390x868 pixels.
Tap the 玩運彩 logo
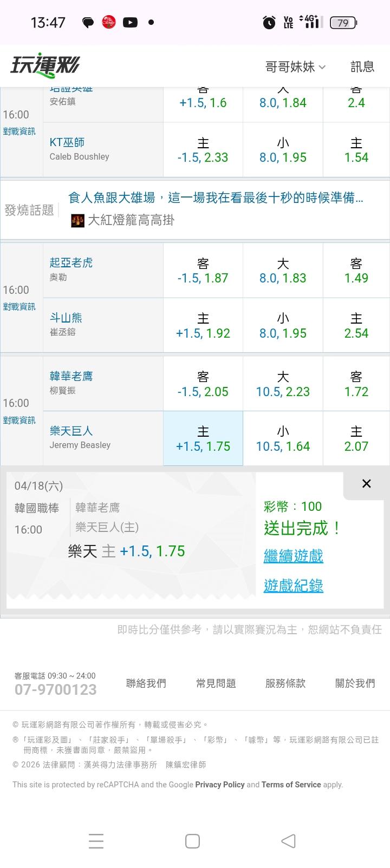[45, 65]
